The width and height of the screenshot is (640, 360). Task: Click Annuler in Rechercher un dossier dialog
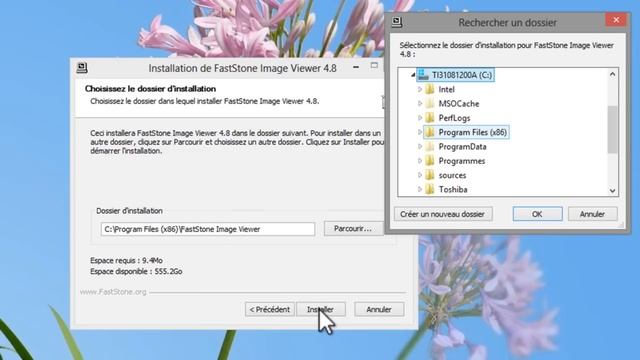[x=592, y=214]
